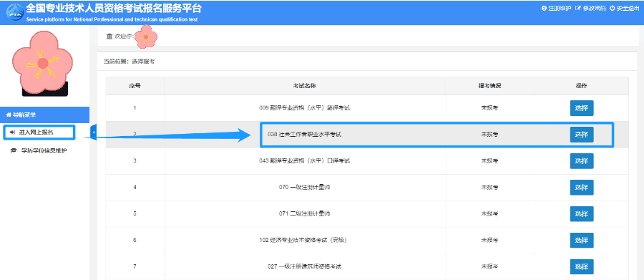Click the bank icon beside 欢迎你

click(x=109, y=37)
